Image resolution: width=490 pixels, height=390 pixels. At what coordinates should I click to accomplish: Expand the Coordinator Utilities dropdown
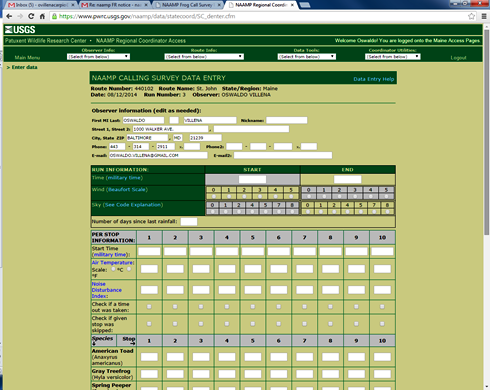[x=393, y=57]
